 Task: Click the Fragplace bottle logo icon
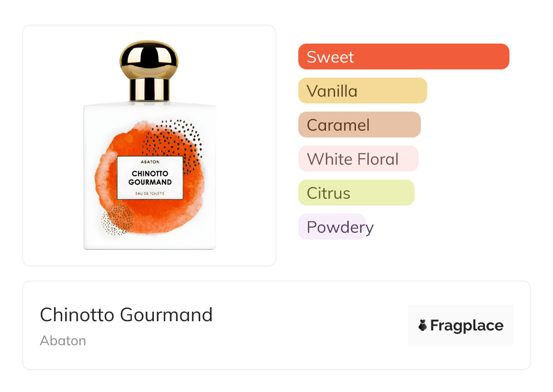click(x=423, y=325)
